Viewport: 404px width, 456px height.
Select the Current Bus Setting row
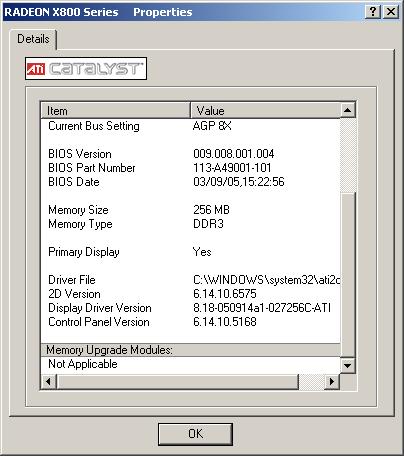click(x=190, y=126)
